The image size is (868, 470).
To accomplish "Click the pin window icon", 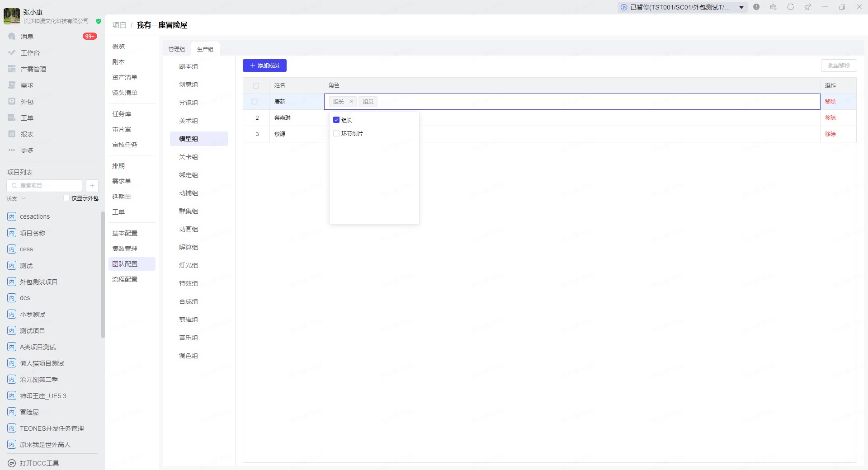I will [807, 7].
